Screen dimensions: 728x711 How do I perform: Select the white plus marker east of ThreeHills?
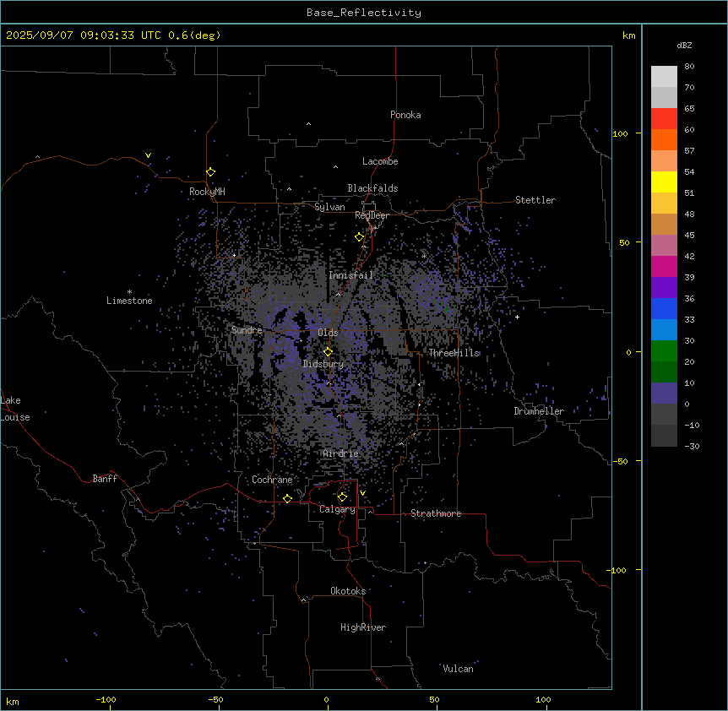pos(517,317)
